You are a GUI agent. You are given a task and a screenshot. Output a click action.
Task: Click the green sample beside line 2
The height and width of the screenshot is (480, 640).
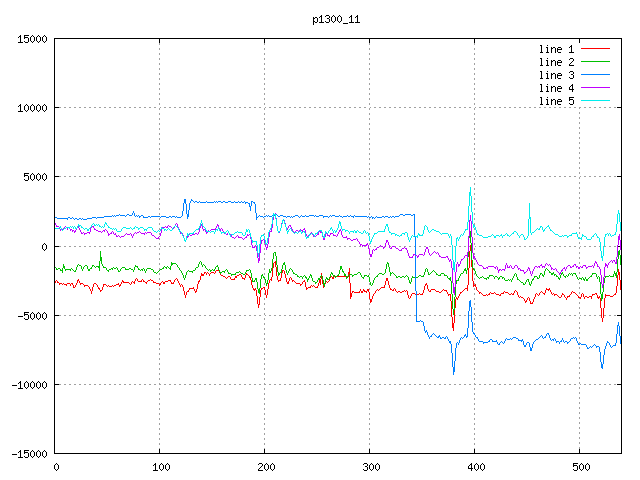click(595, 62)
